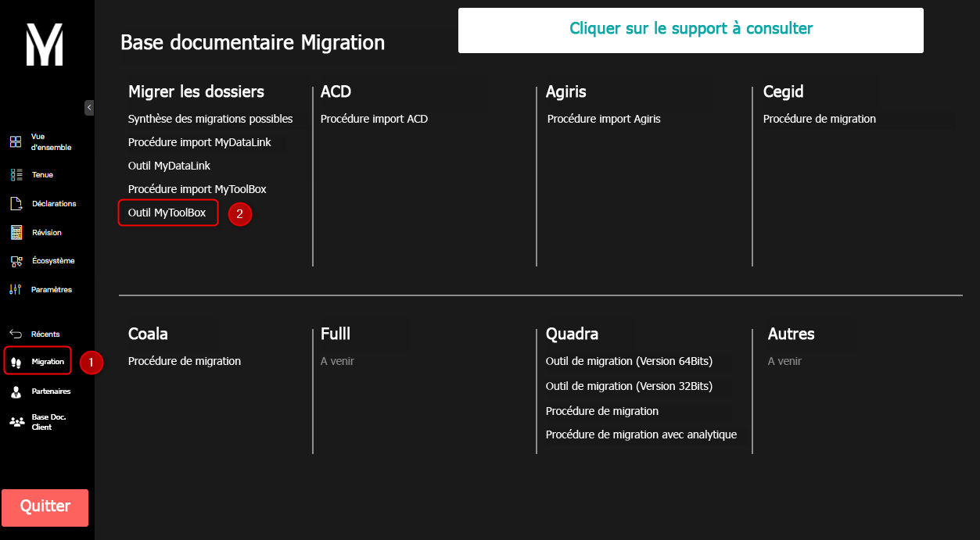Viewport: 980px width, 540px height.
Task: Click the ACD section heading
Action: [x=336, y=91]
